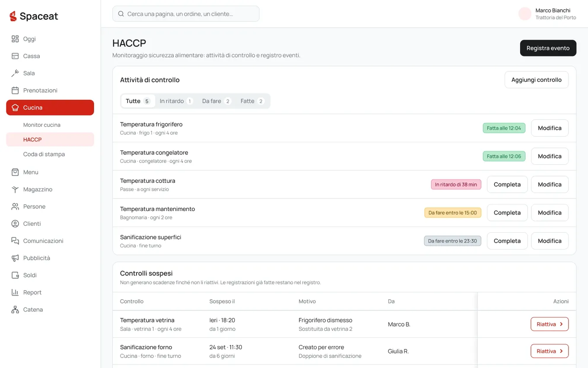Modify the Temperatura frigorifero check
The height and width of the screenshot is (368, 588).
coord(550,128)
